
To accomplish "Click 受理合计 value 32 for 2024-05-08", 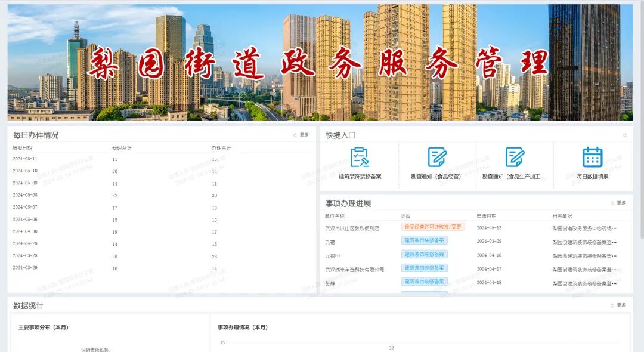I will pos(115,196).
